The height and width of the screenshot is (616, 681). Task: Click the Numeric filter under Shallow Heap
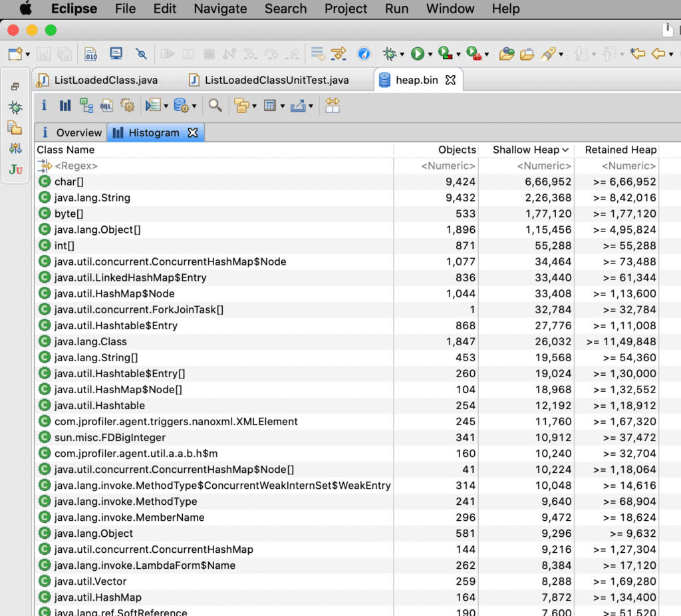(527, 166)
